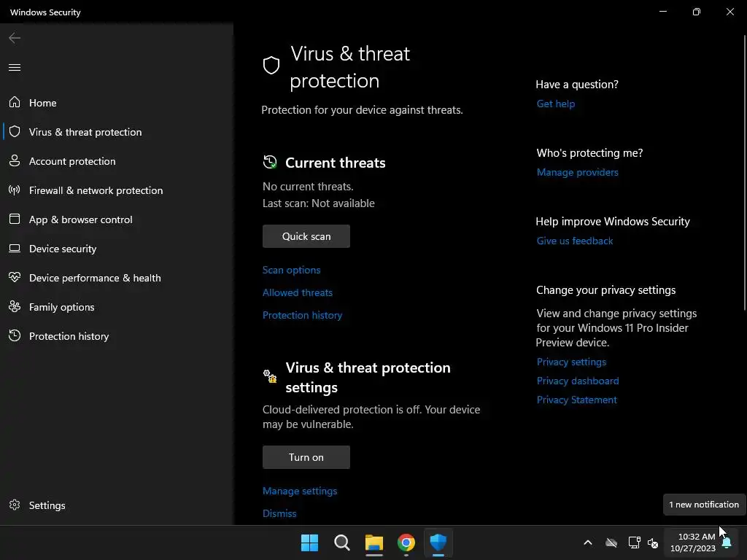Open Scan options link
747x560 pixels.
(x=292, y=270)
